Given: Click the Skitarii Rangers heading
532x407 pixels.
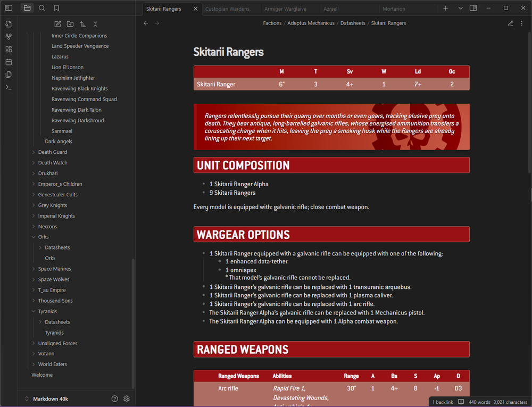Looking at the screenshot, I should pos(228,52).
